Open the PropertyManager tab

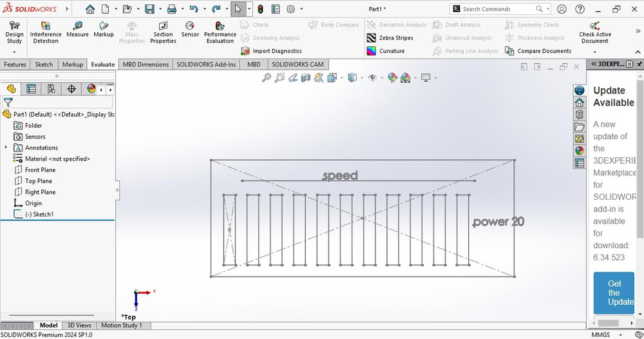pyautogui.click(x=31, y=89)
